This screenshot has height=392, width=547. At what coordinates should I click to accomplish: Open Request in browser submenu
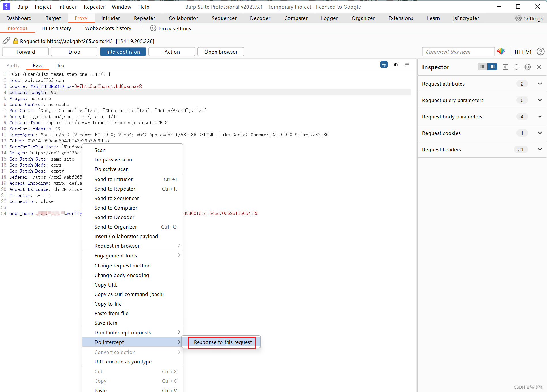133,246
